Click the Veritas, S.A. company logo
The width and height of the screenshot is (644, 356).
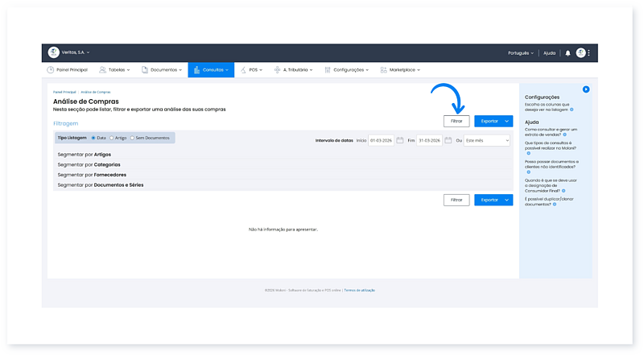(x=53, y=52)
